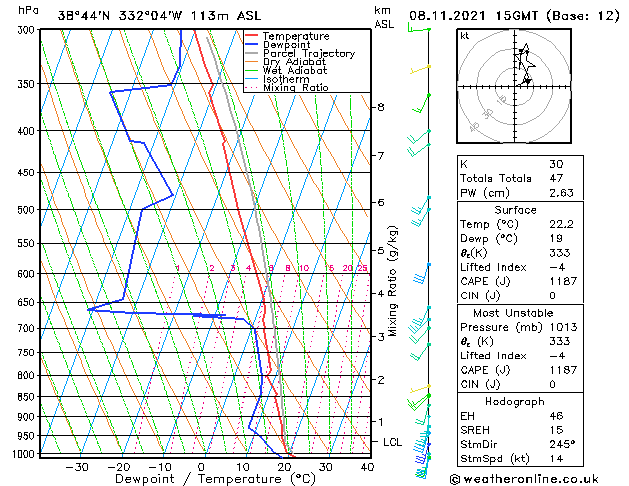This screenshot has height=486, width=629.
Task: Click the Isotherm legend entry
Action: click(x=278, y=79)
